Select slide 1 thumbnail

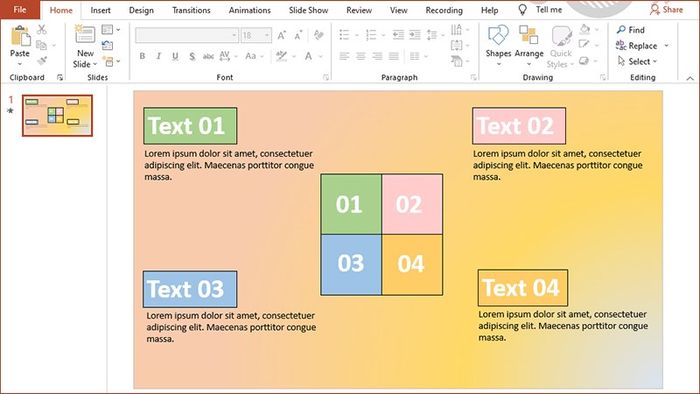58,115
